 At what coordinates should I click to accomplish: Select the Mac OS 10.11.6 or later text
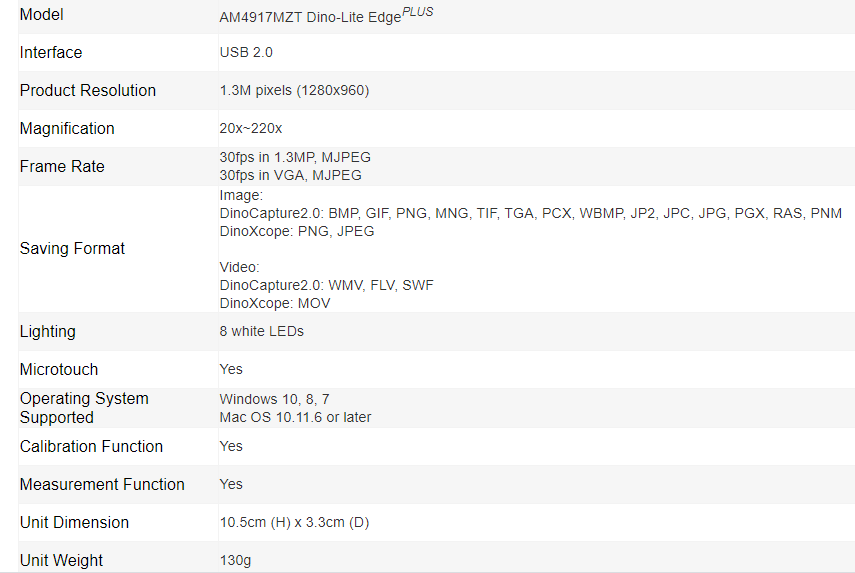tap(296, 418)
